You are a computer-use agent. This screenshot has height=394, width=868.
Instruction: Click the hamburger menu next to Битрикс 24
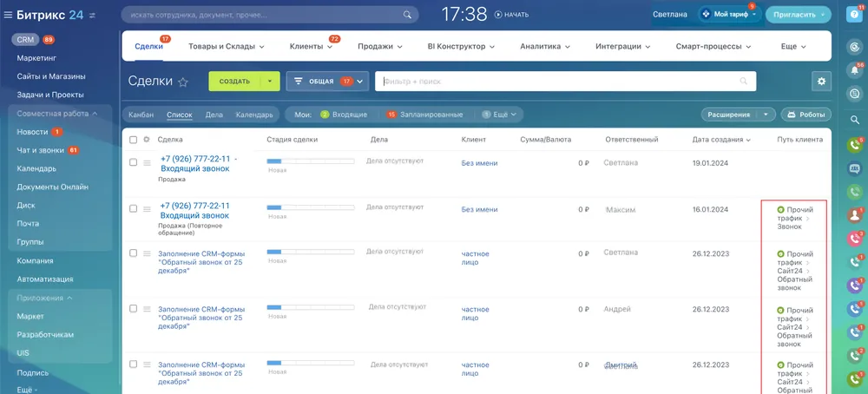[x=9, y=14]
